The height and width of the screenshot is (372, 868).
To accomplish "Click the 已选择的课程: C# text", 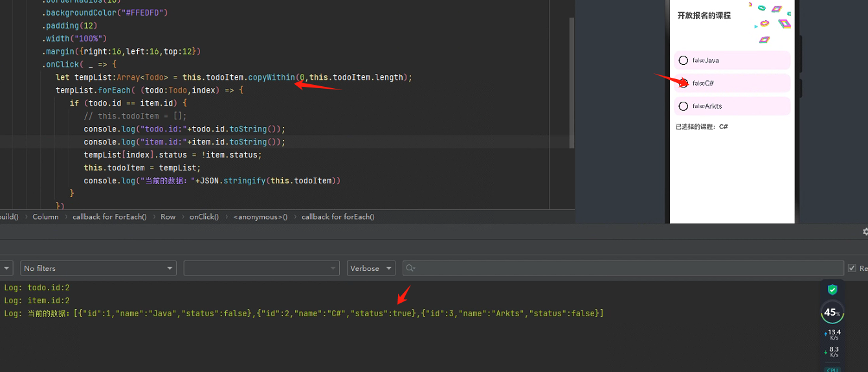I will pyautogui.click(x=702, y=127).
